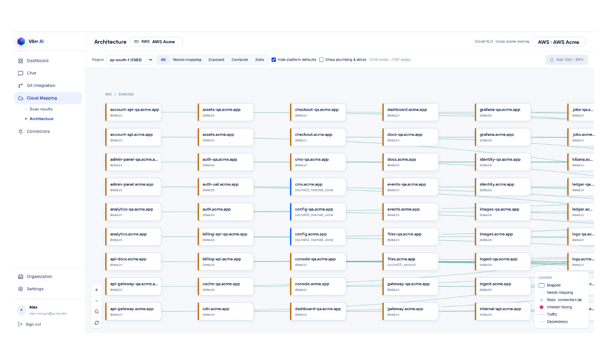Select the assets-qa.acme.app node

coord(225,112)
